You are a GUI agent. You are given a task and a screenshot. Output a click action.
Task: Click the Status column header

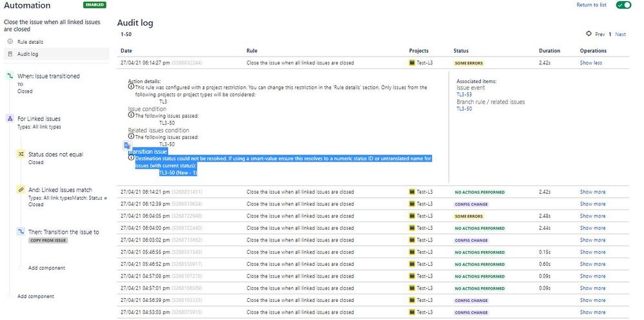pyautogui.click(x=461, y=51)
